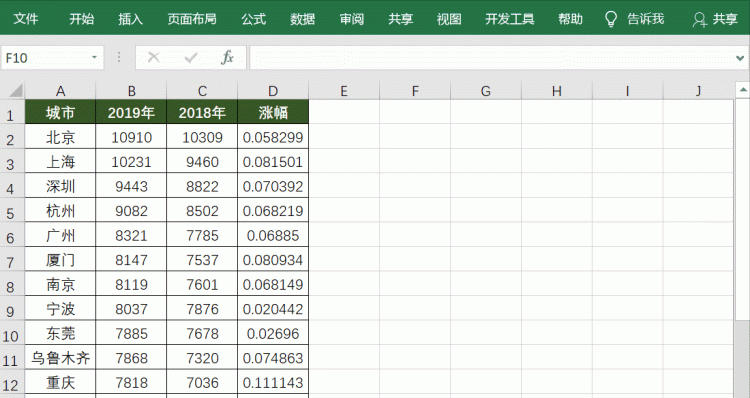The width and height of the screenshot is (750, 398).
Task: Select the cell with value 0.06885
Action: click(x=273, y=235)
